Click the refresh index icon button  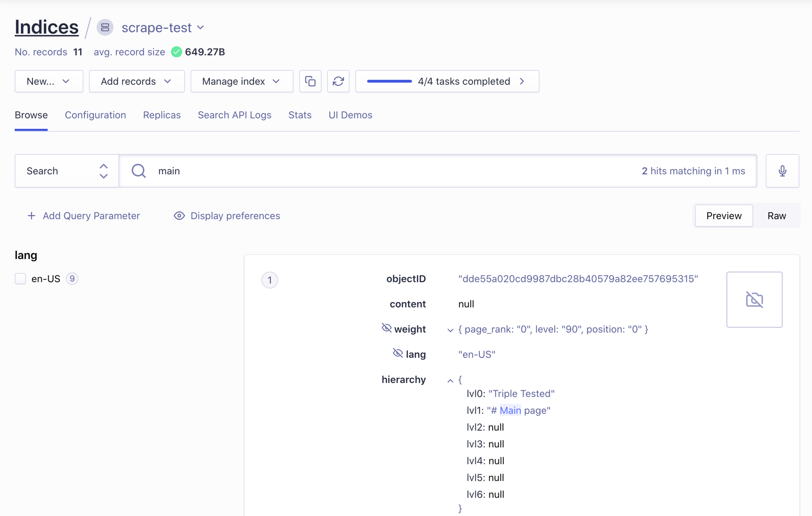click(338, 81)
